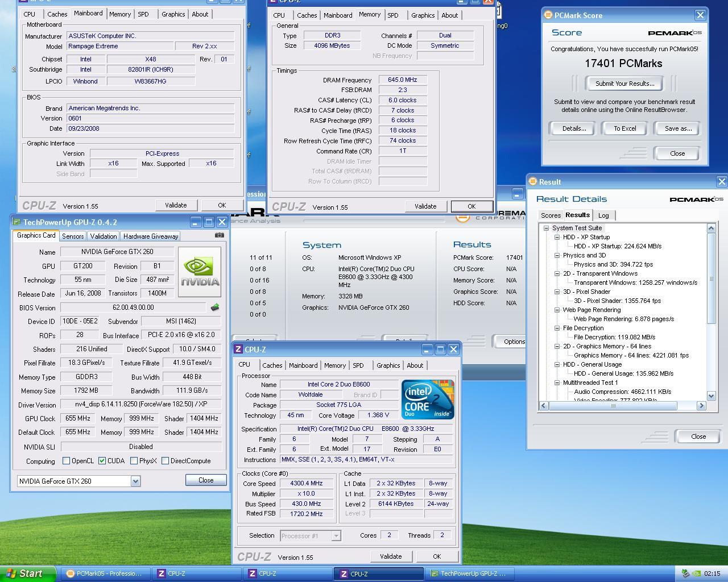Click the CPU-Z title bar icon in the bottom window
This screenshot has height=582, width=728.
(238, 350)
